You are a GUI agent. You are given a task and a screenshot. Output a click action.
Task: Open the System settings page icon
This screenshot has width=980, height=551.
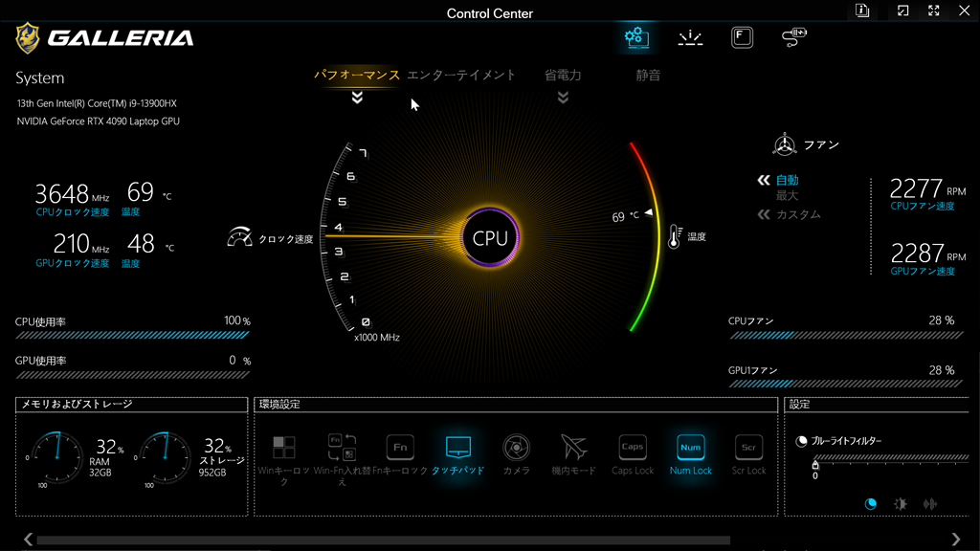[636, 37]
